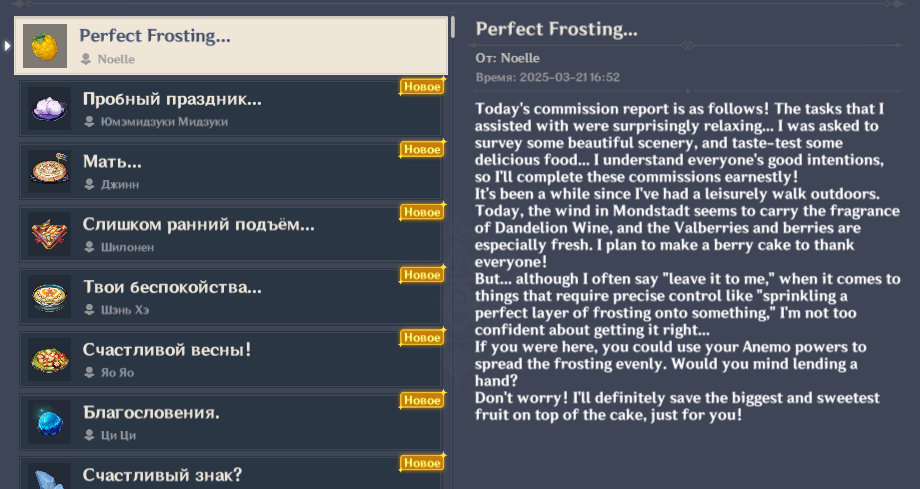Select the Счастливый знак mail entry

tap(231, 474)
